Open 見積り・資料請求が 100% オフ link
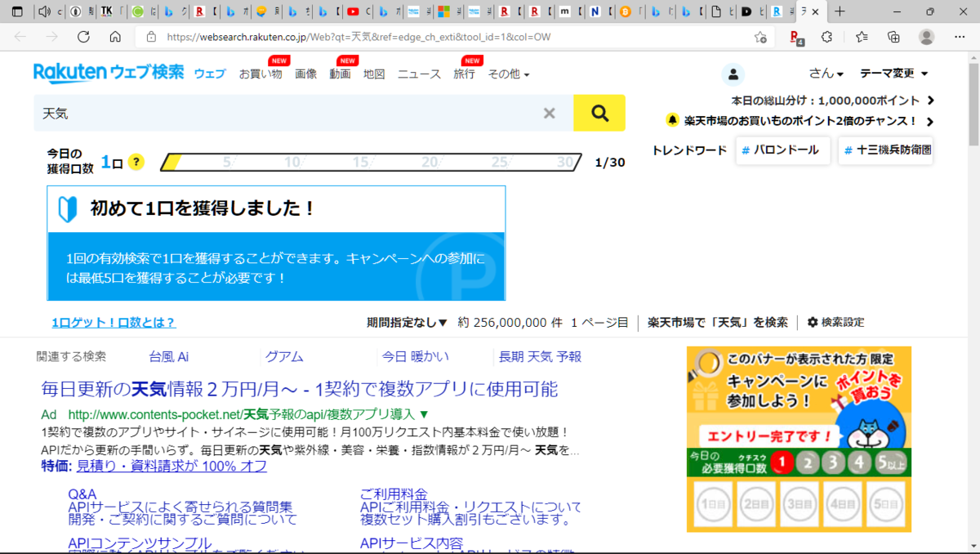The image size is (980, 554). [x=171, y=467]
